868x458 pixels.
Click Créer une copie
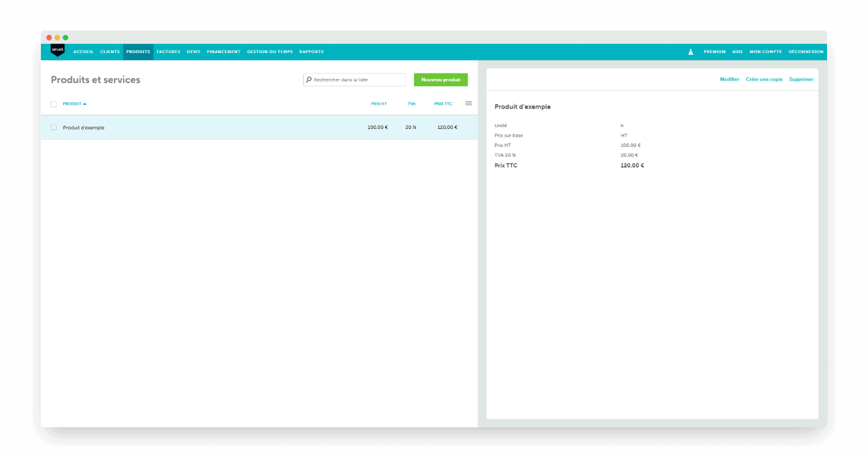pyautogui.click(x=764, y=80)
